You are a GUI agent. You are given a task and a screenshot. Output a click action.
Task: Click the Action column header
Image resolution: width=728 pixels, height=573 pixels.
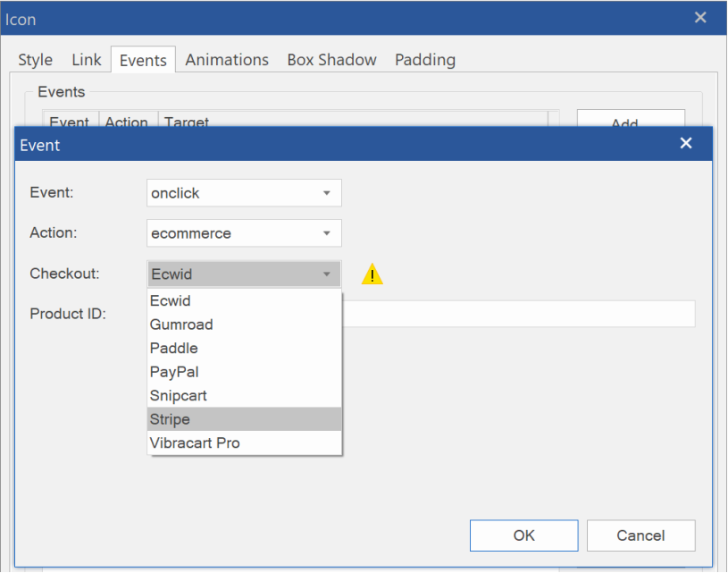127,119
